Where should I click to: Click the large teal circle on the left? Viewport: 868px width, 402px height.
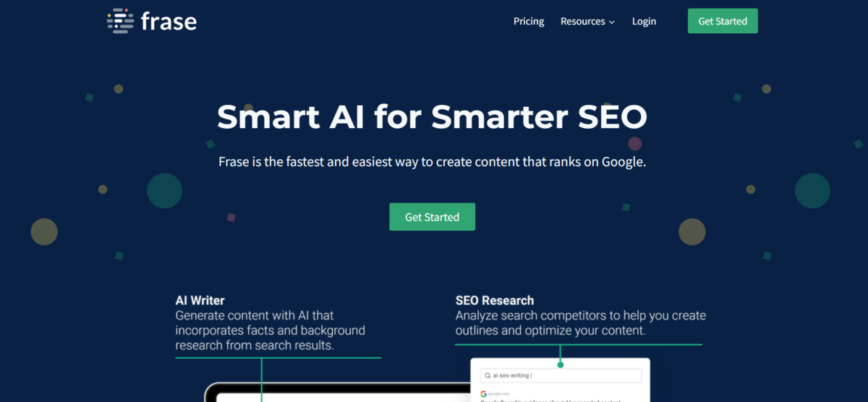[x=165, y=191]
